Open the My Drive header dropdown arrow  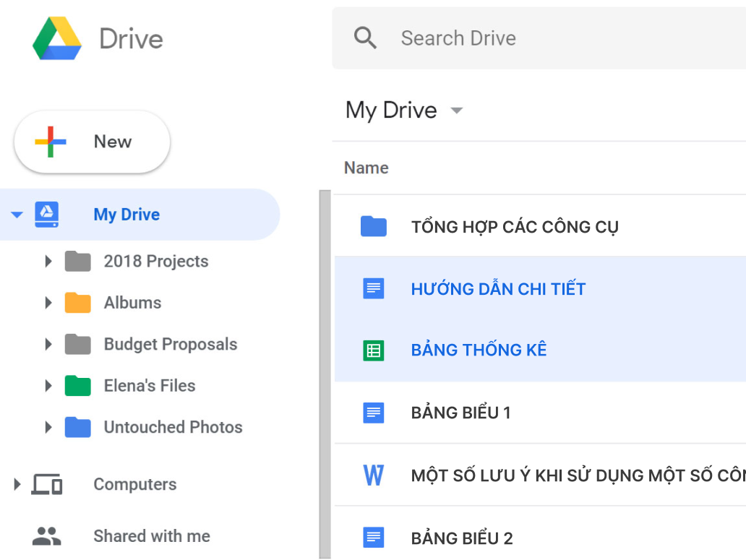(456, 111)
